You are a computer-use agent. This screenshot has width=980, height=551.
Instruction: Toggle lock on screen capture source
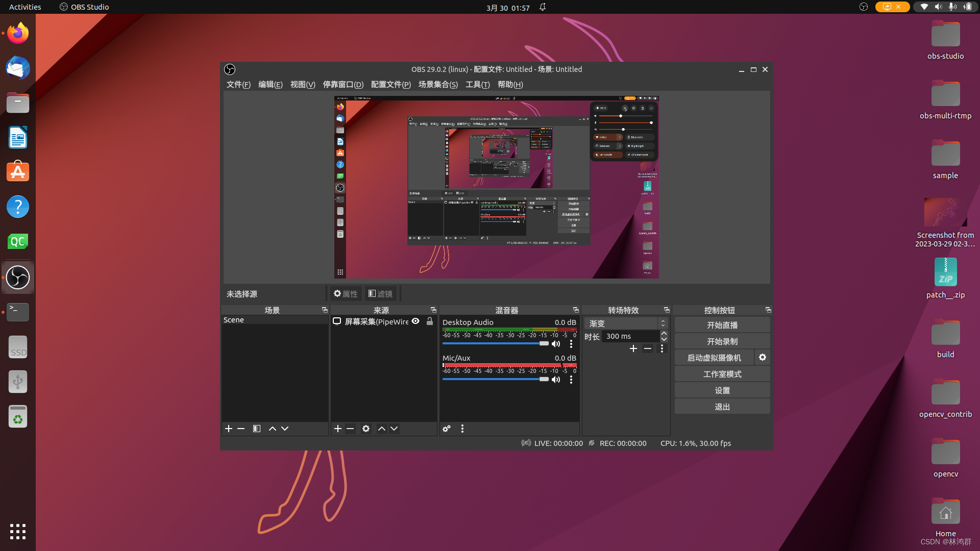(430, 321)
